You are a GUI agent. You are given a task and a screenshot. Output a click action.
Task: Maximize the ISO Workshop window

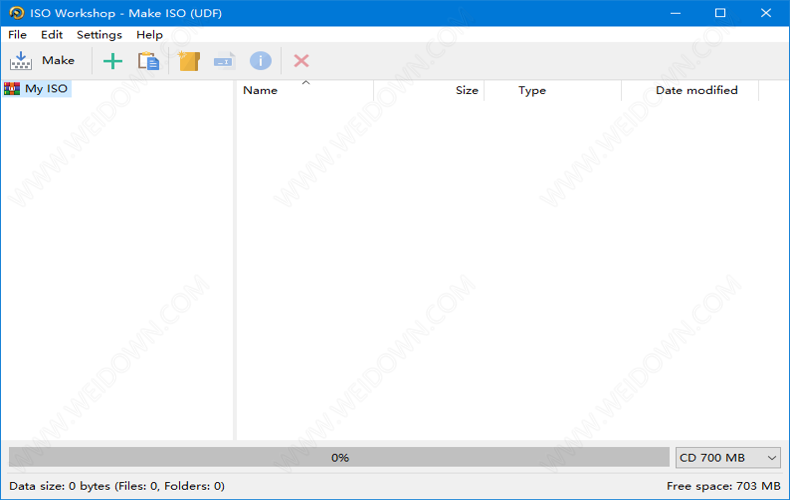(x=720, y=13)
